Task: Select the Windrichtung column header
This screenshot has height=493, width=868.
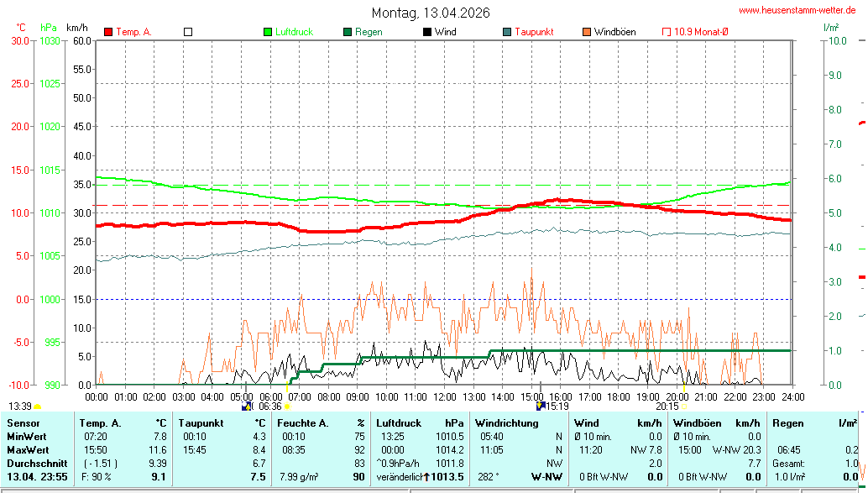Action: click(507, 422)
